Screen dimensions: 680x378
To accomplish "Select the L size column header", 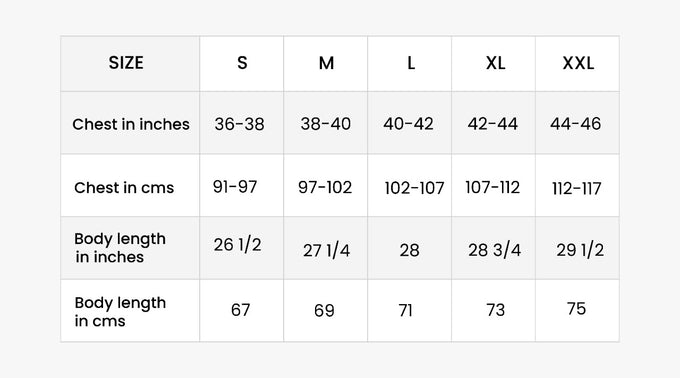I will click(x=411, y=63).
